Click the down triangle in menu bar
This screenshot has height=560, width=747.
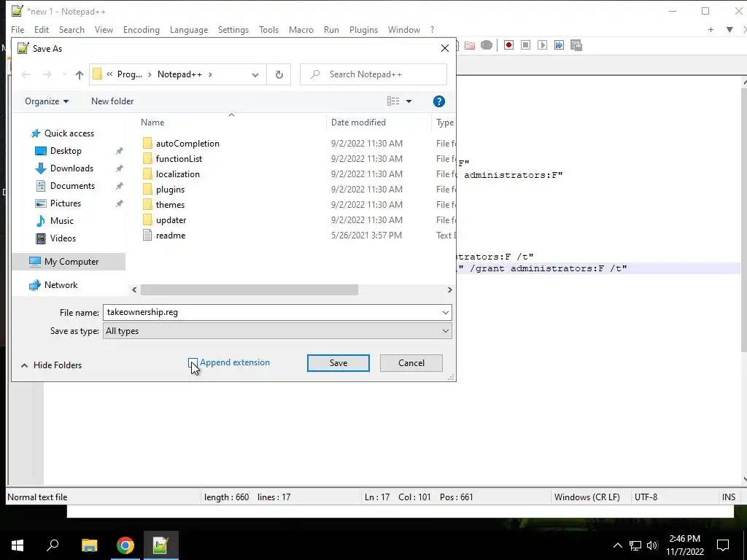729,29
